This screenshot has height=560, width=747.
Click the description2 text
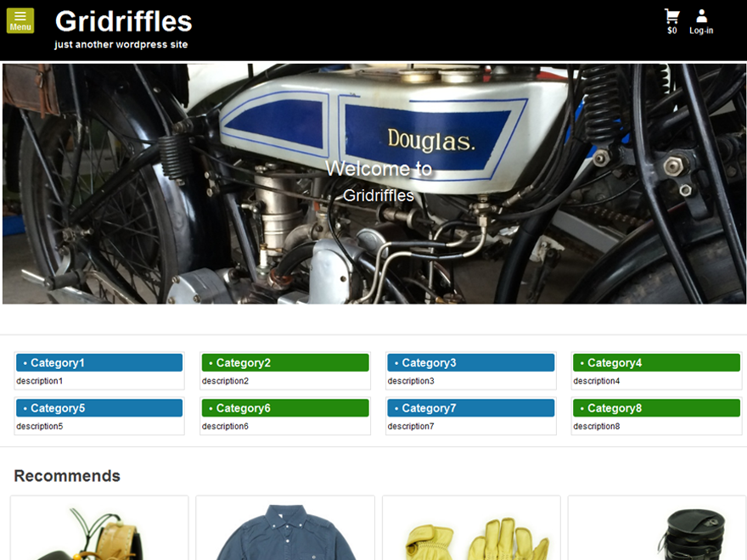coord(225,381)
